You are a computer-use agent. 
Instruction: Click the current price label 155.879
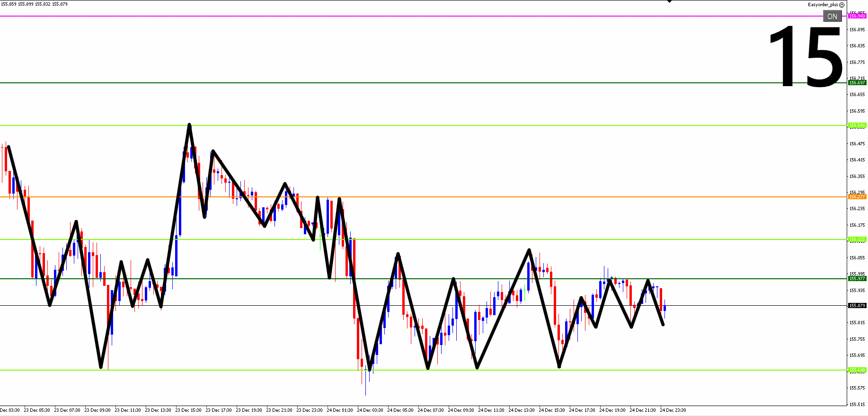point(857,306)
